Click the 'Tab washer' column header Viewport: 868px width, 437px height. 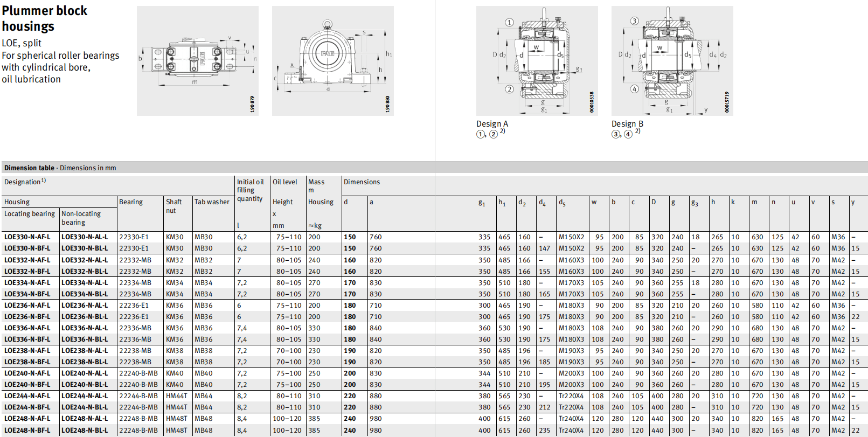point(212,202)
